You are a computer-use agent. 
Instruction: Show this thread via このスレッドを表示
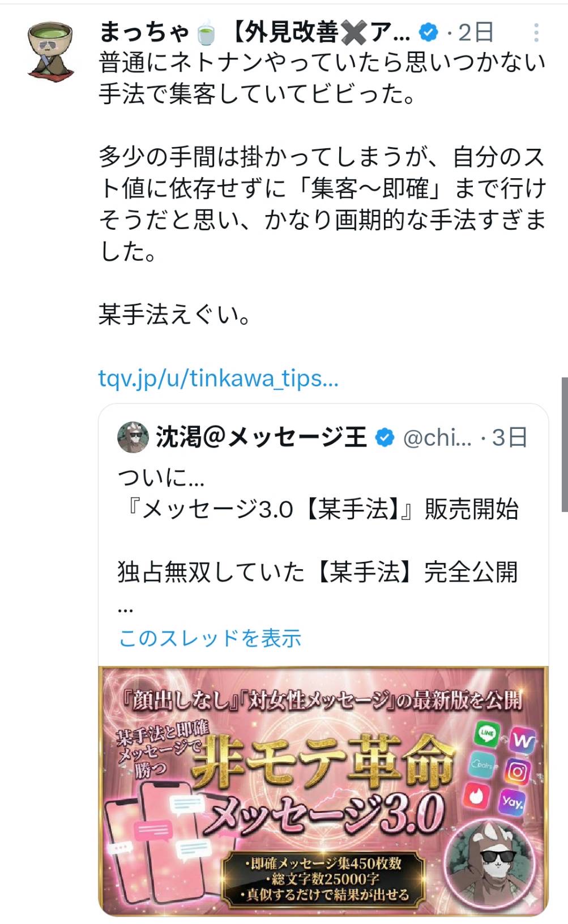(210, 638)
